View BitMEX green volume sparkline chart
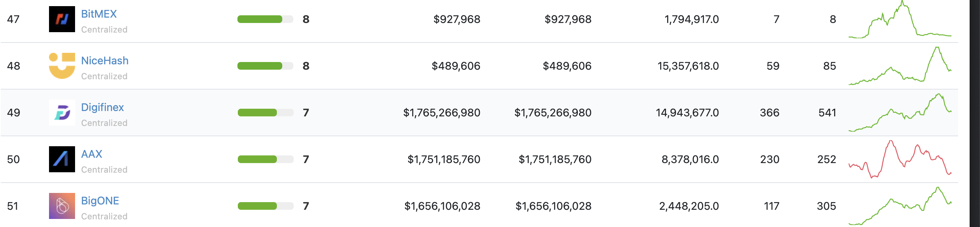This screenshot has height=227, width=980. coord(900,19)
